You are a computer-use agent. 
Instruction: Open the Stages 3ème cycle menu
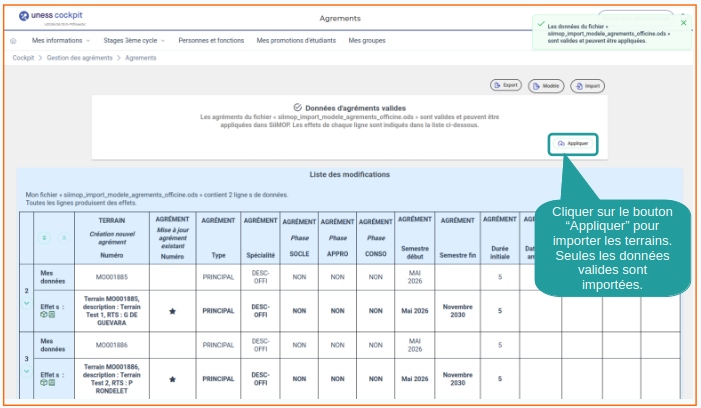coord(134,41)
